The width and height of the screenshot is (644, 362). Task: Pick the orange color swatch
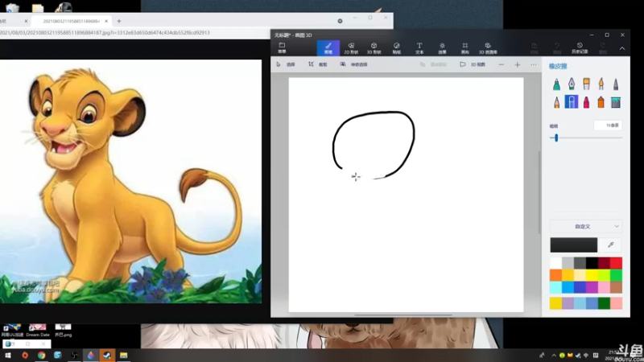point(555,275)
